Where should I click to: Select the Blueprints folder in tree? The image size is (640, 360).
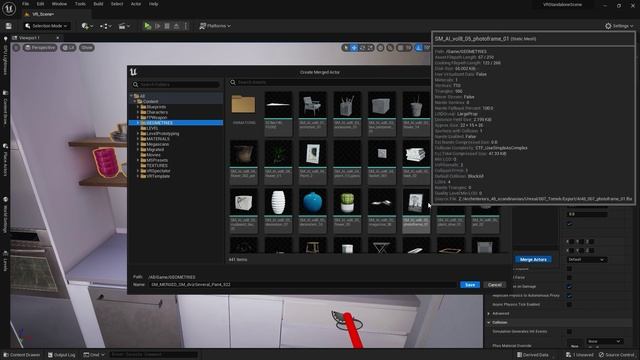156,107
